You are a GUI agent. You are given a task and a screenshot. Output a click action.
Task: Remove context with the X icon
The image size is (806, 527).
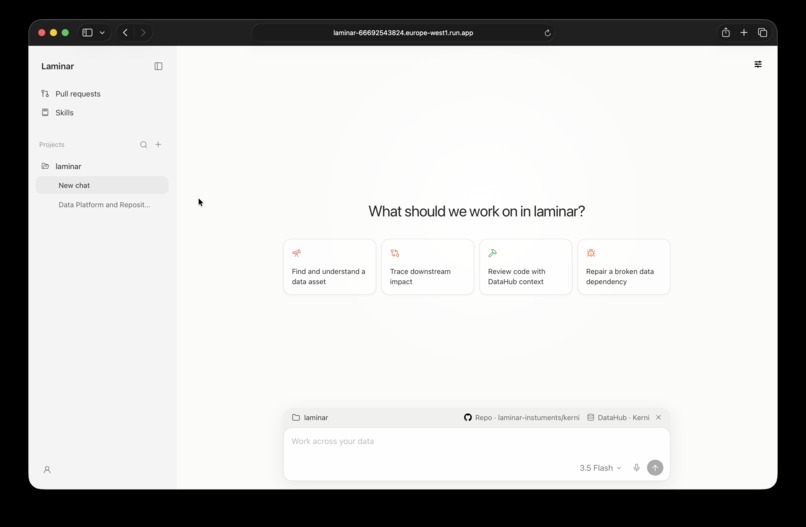pos(658,417)
